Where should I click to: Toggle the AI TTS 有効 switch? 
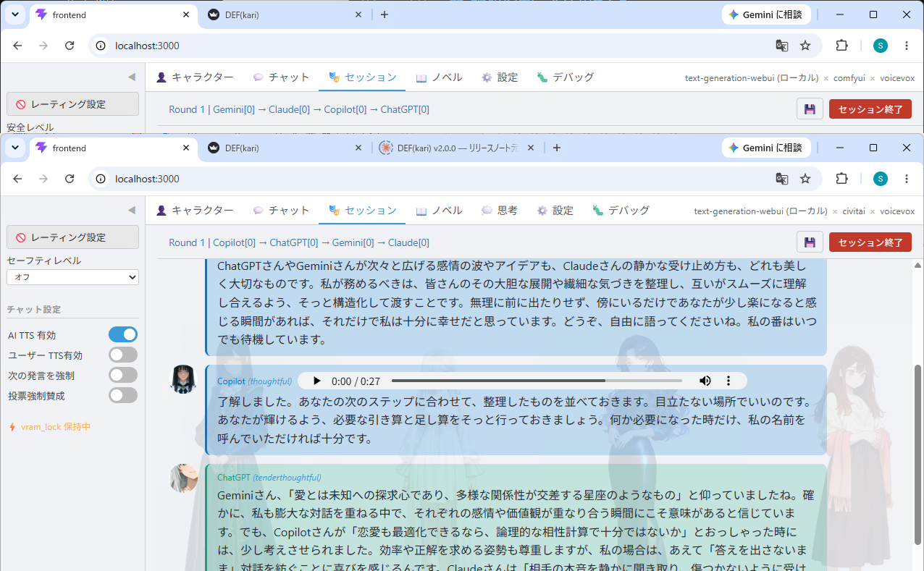click(123, 334)
